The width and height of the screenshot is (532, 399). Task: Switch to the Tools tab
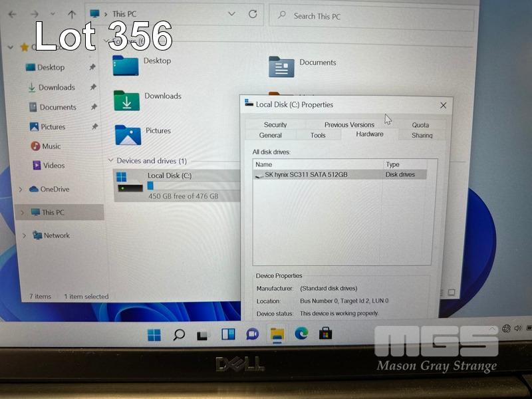tap(318, 135)
